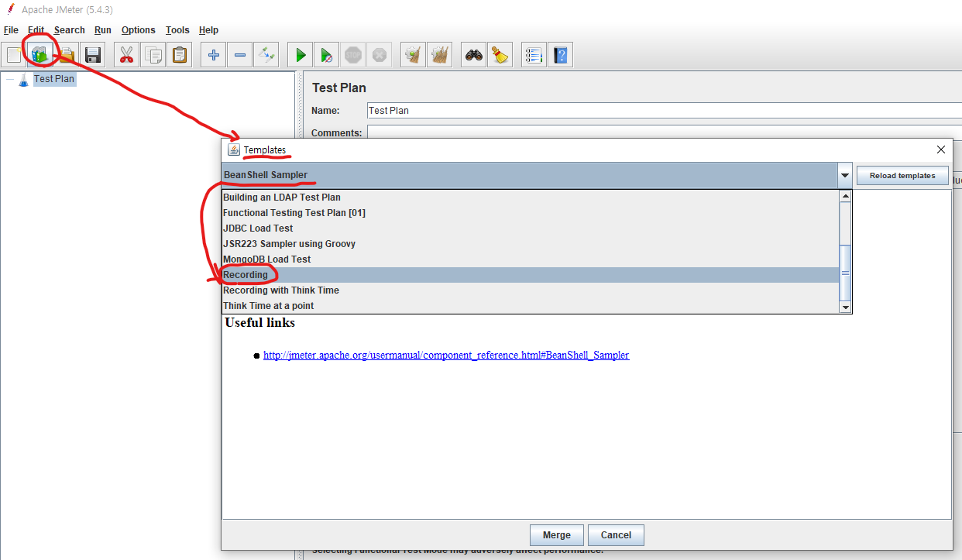
Task: Open Help with question mark icon
Action: 561,55
